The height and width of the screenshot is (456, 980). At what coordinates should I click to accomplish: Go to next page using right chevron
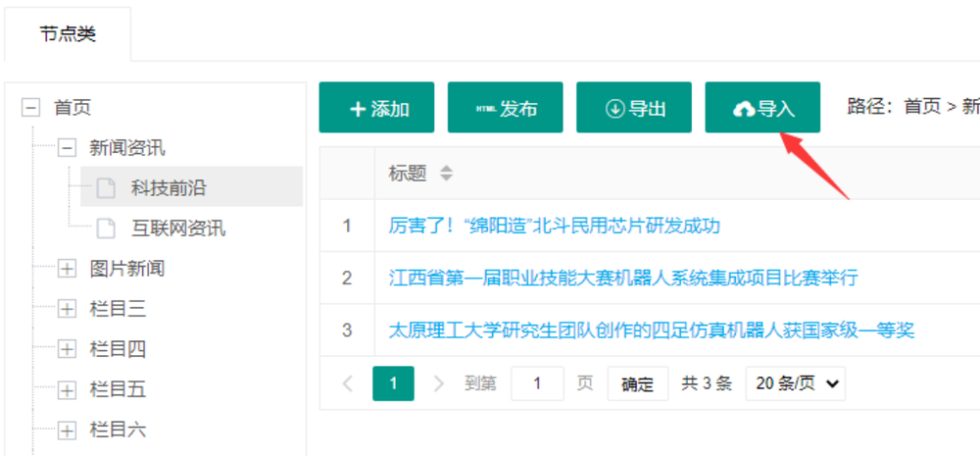[x=438, y=383]
